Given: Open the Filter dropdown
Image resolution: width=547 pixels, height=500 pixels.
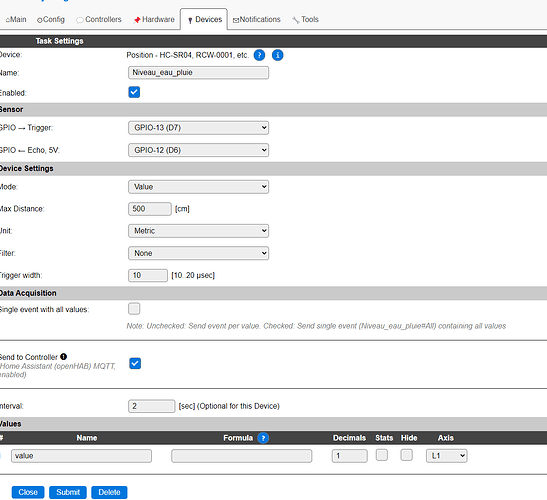Looking at the screenshot, I should click(x=198, y=253).
